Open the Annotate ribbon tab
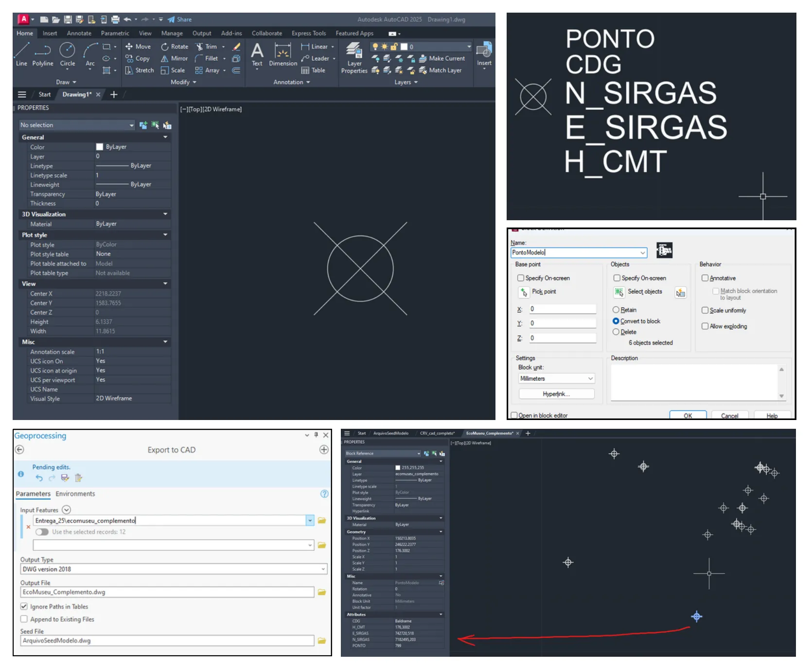This screenshot has width=812, height=666. (x=79, y=33)
